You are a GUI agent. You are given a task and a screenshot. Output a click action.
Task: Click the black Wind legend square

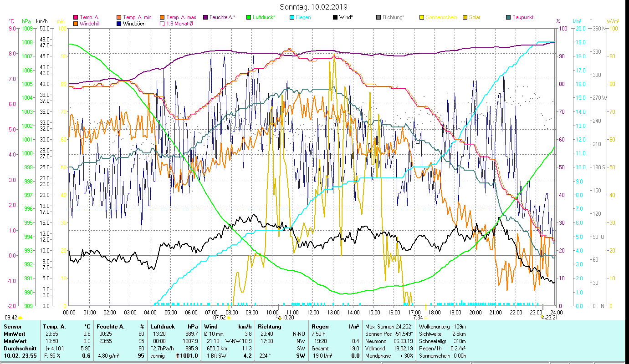(x=335, y=17)
